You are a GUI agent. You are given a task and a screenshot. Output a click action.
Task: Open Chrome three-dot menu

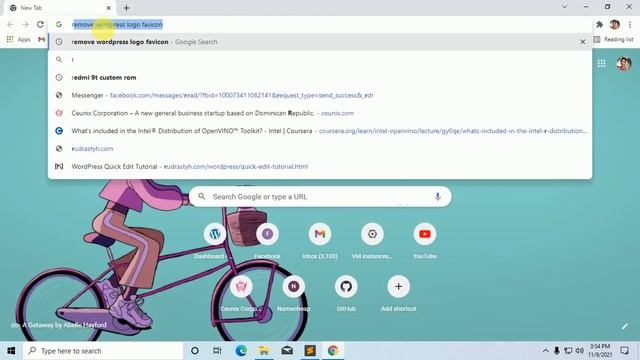630,24
